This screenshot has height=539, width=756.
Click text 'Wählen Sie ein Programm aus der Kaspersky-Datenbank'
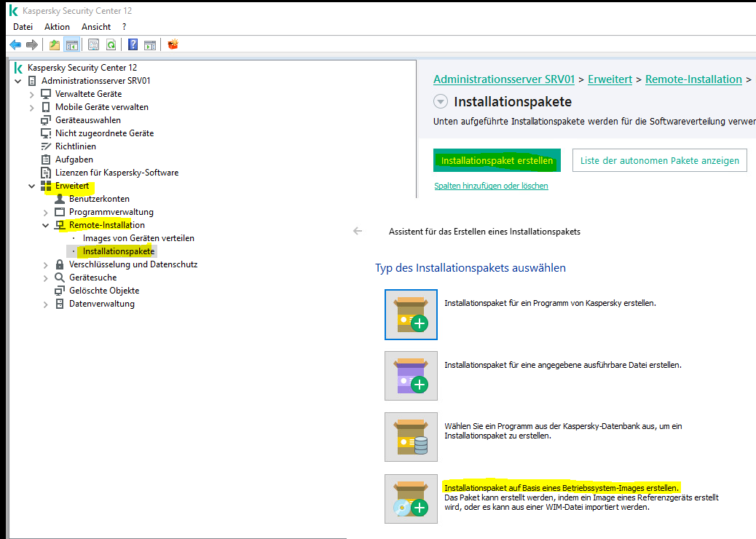(x=563, y=431)
